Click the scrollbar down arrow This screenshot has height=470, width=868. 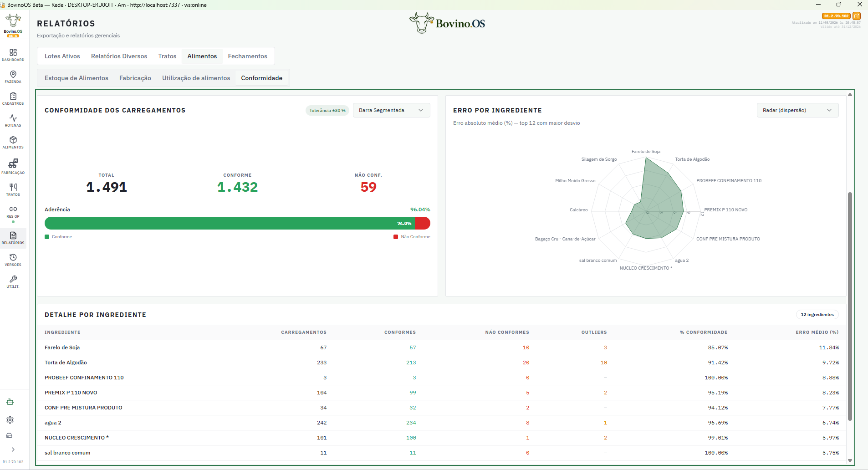click(850, 460)
